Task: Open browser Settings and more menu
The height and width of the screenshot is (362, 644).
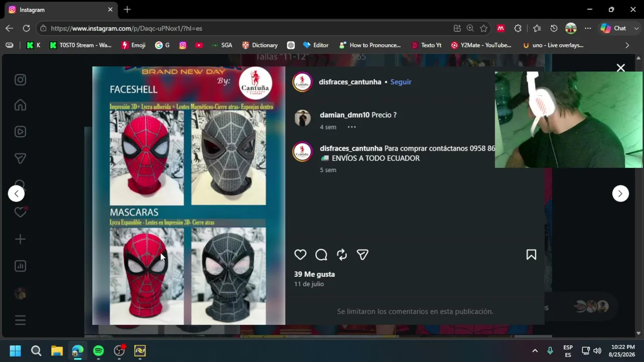Action: [x=588, y=28]
